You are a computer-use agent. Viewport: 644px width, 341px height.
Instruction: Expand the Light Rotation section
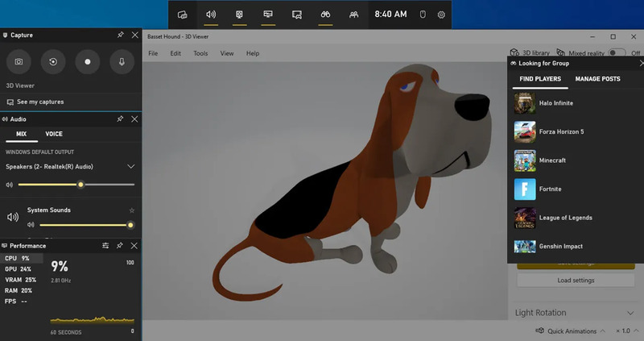coord(629,313)
